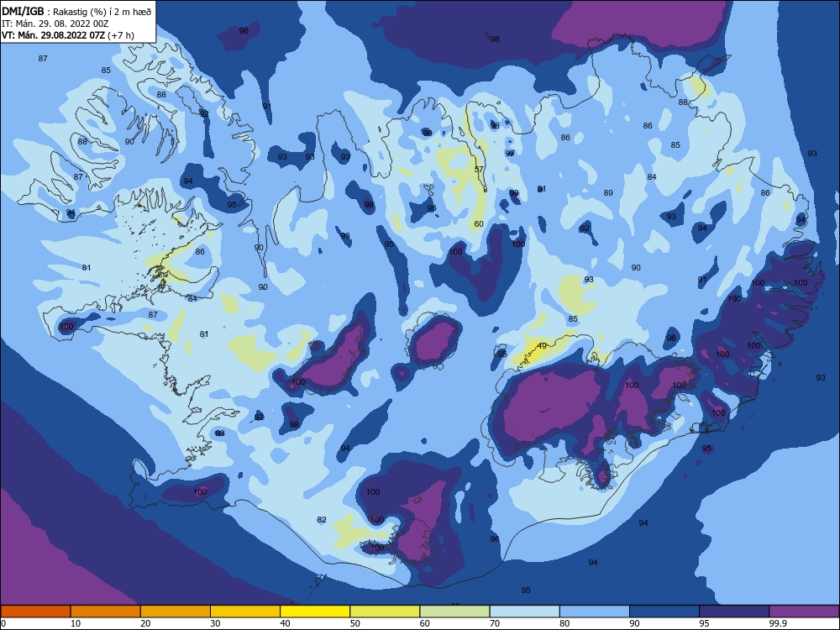Click the "70" tick label in the color scale
The height and width of the screenshot is (630, 840).
click(495, 623)
